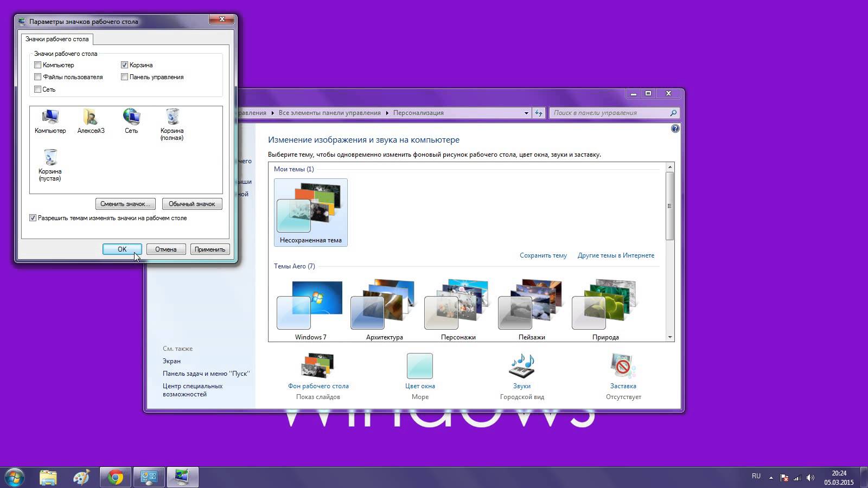Select the Сеть globe icon in the preview
Viewport: 868px width, 488px height.
[x=131, y=121]
